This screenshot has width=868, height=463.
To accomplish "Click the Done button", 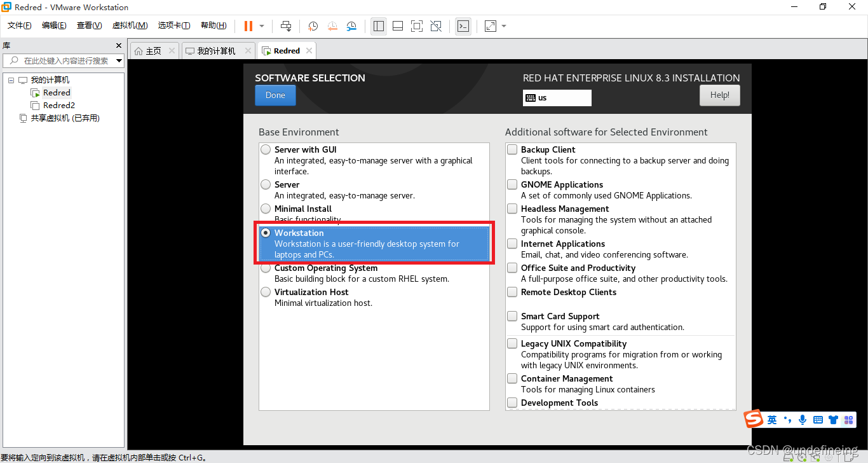I will pyautogui.click(x=275, y=95).
